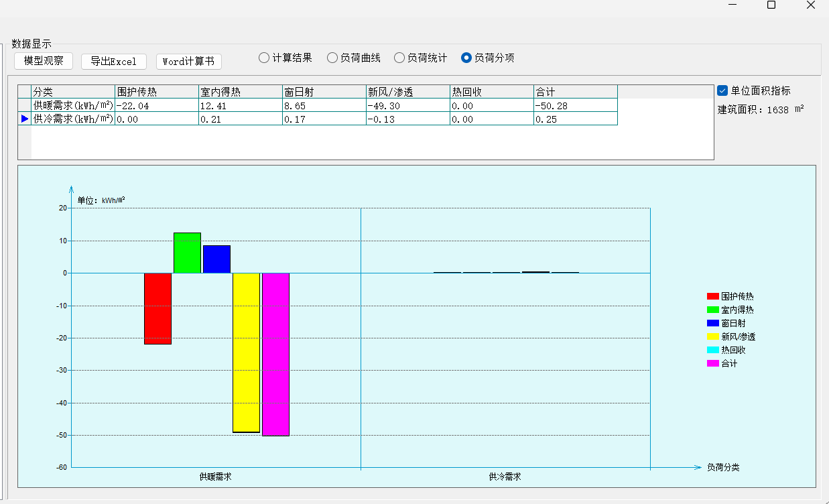Select the 负荷分项 radio button

tap(466, 58)
